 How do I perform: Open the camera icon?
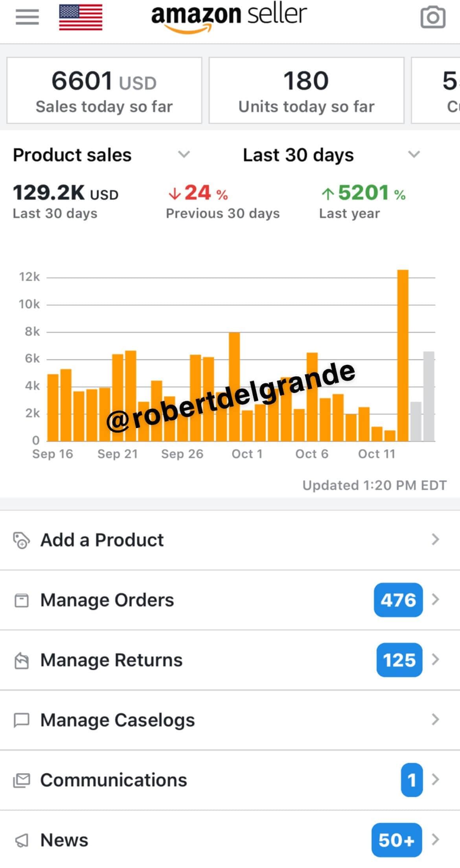pyautogui.click(x=433, y=17)
